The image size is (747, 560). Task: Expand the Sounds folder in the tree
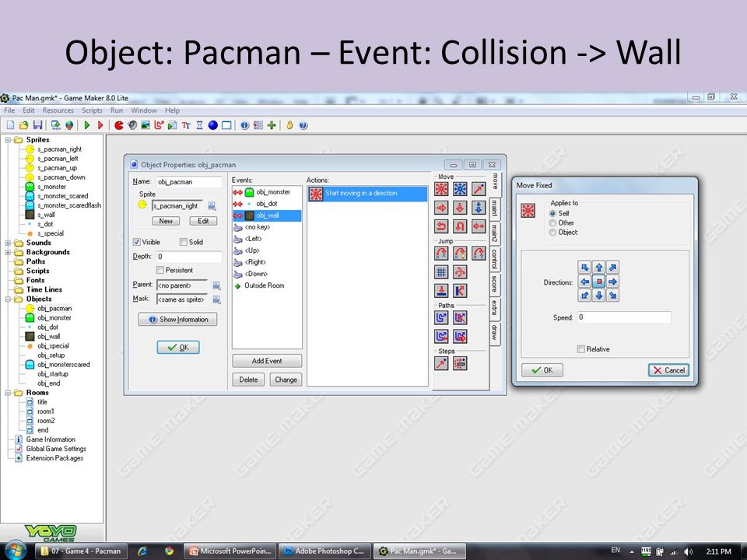(x=8, y=243)
